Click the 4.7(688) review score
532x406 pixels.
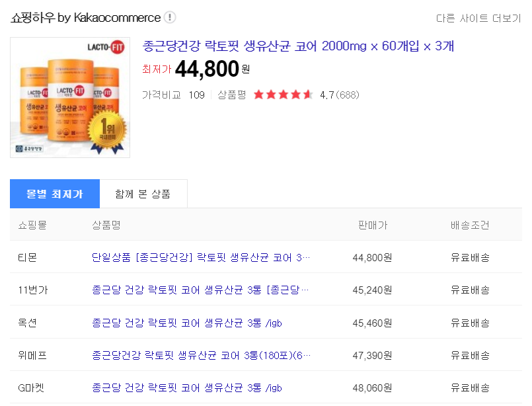339,95
